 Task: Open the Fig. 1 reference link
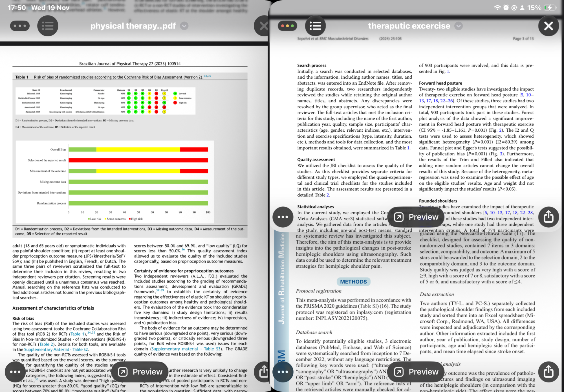click(x=448, y=71)
